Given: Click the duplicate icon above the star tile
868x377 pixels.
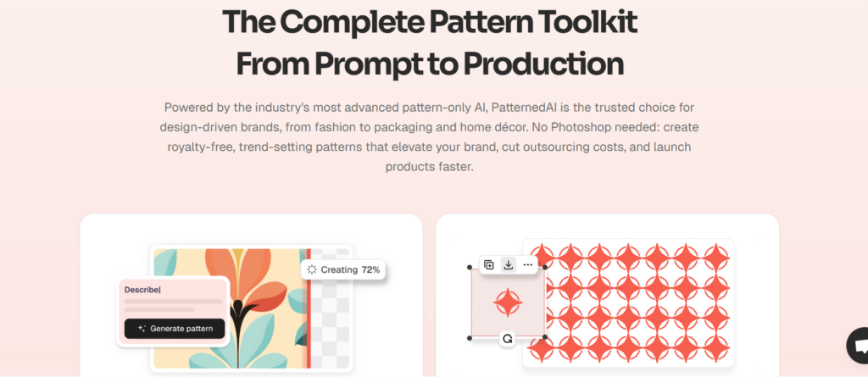Looking at the screenshot, I should pos(489,264).
